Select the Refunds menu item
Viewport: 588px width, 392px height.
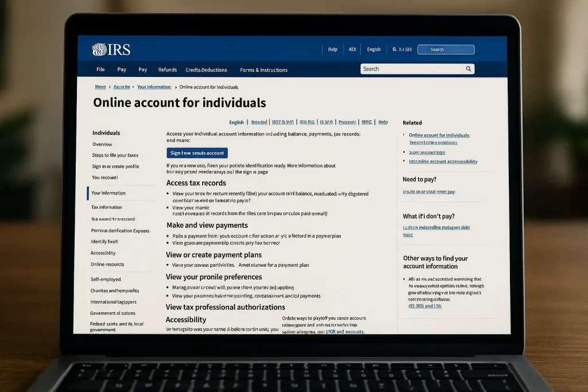tap(167, 69)
